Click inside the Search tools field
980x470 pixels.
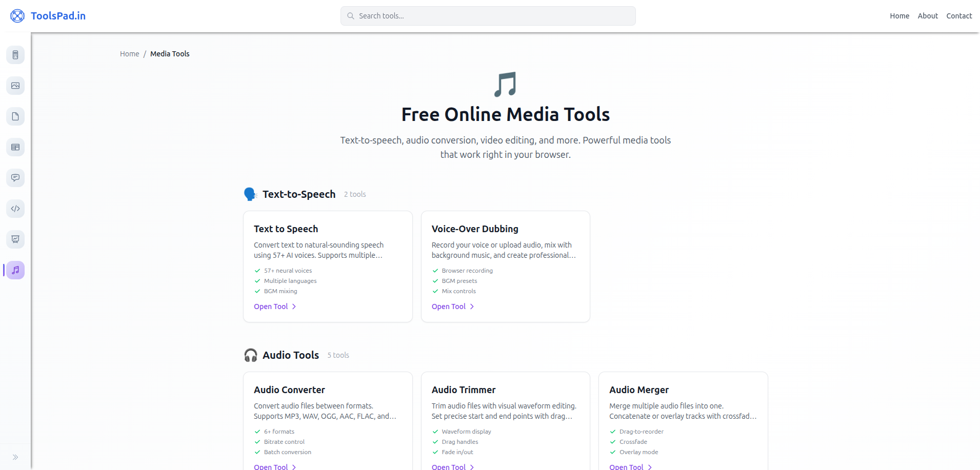(487, 16)
